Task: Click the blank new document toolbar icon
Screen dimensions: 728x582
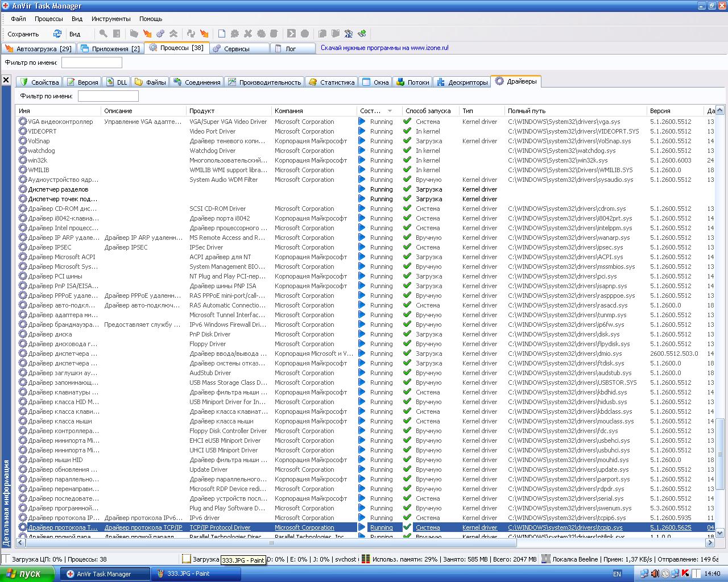Action: [222, 34]
